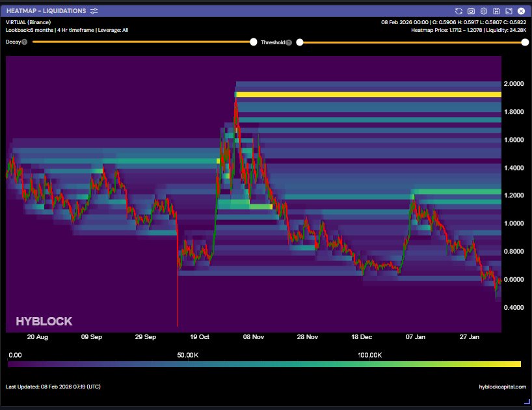Click the color scale legend bar
532x410 pixels.
tap(264, 364)
